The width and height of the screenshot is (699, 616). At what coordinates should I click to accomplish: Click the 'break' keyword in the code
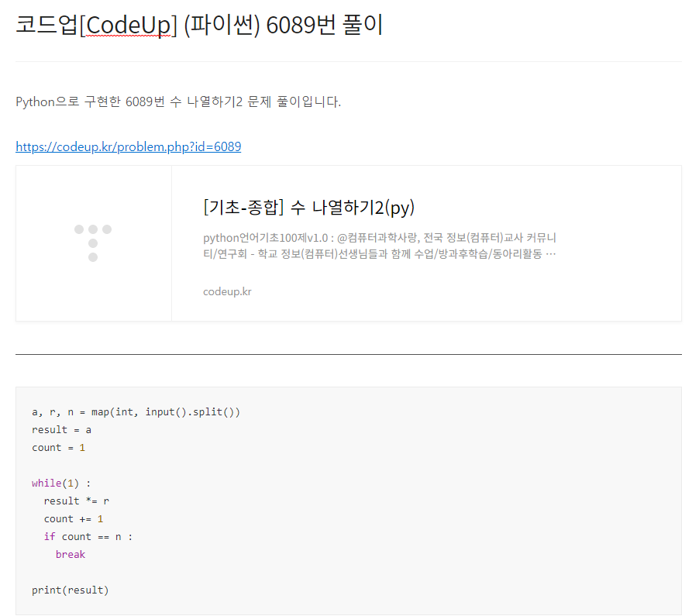[x=71, y=555]
